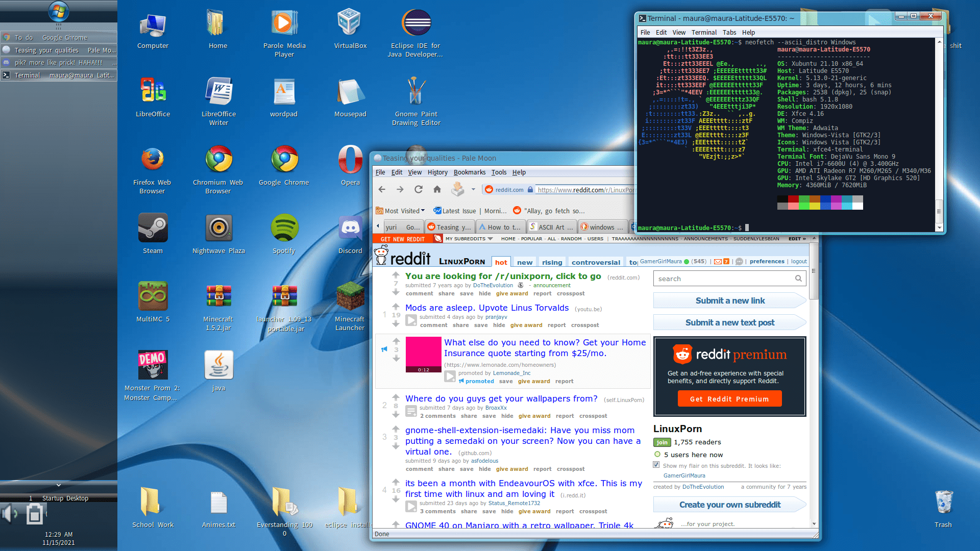Viewport: 980px width, 551px height.
Task: Upvote the gnome-shell-extension-isemedaki post
Action: pyautogui.click(x=396, y=429)
